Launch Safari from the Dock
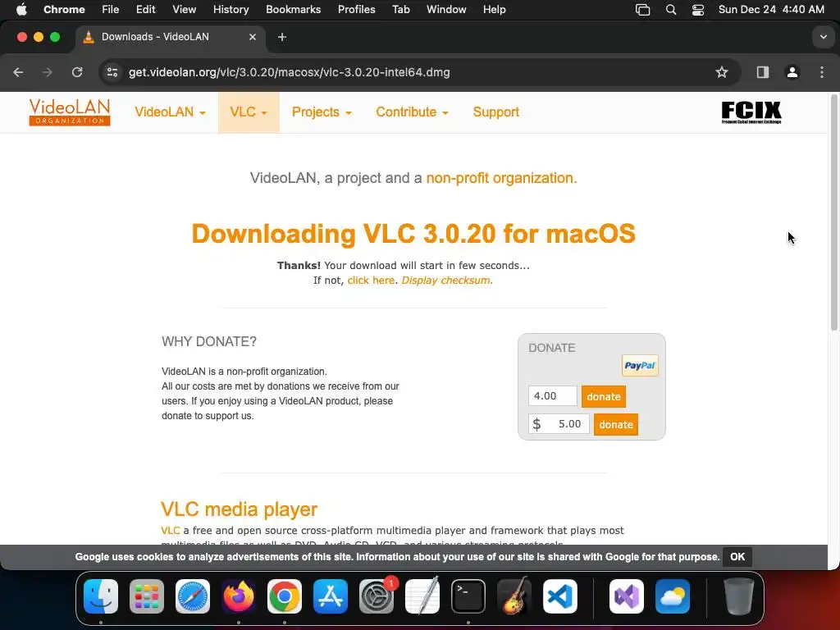 tap(193, 596)
